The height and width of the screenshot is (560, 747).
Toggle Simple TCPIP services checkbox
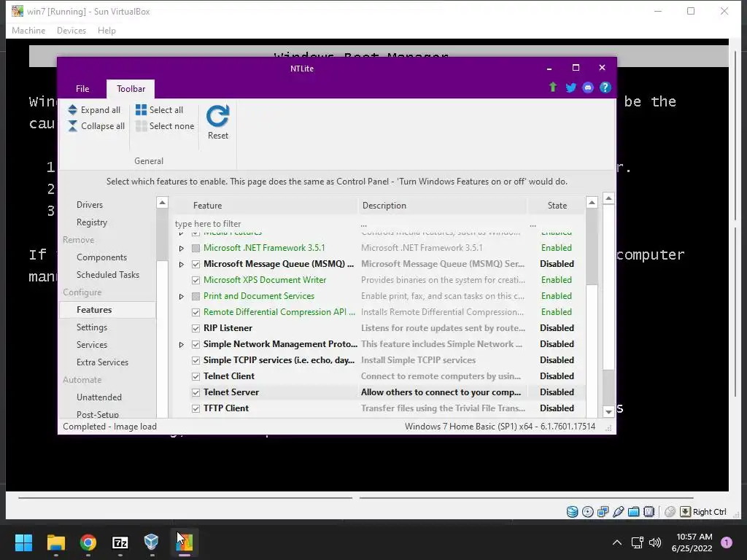coord(196,360)
